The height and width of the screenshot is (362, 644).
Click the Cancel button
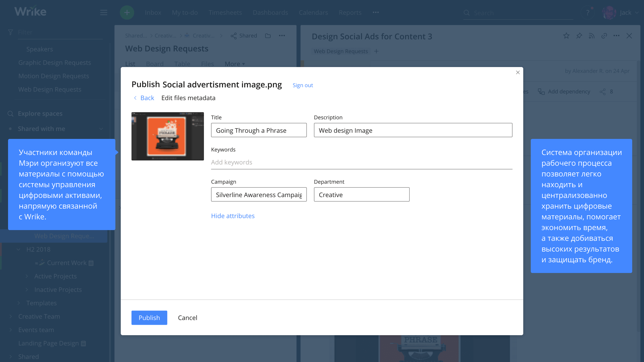(x=187, y=318)
